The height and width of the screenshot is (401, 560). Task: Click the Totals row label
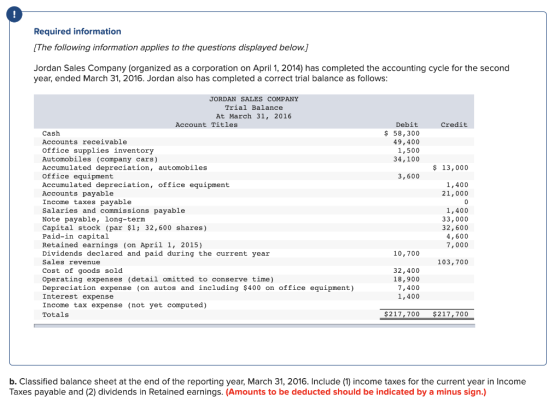(x=55, y=315)
